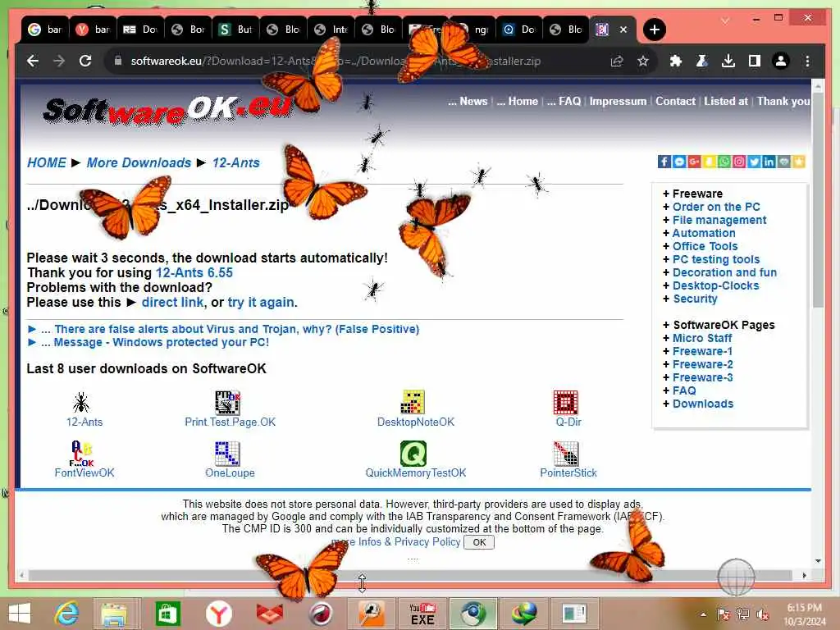Go to the HOME breadcrumb
This screenshot has width=840, height=630.
[x=47, y=163]
